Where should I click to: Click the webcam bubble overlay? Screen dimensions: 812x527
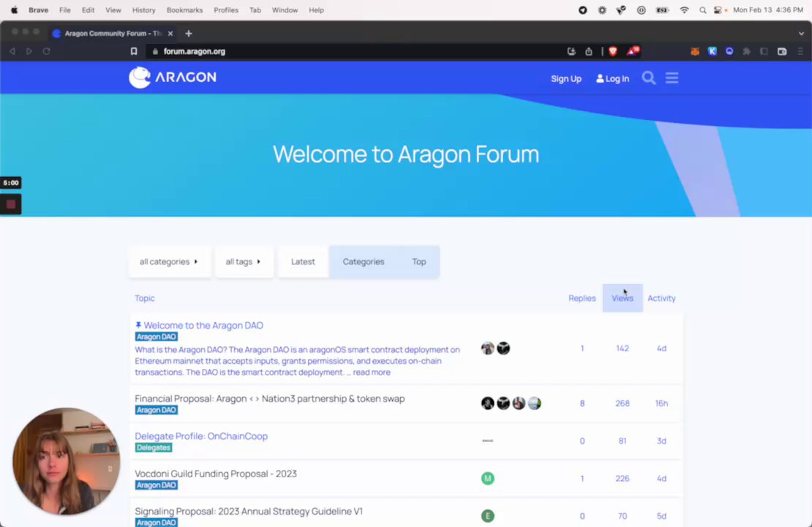pos(67,461)
